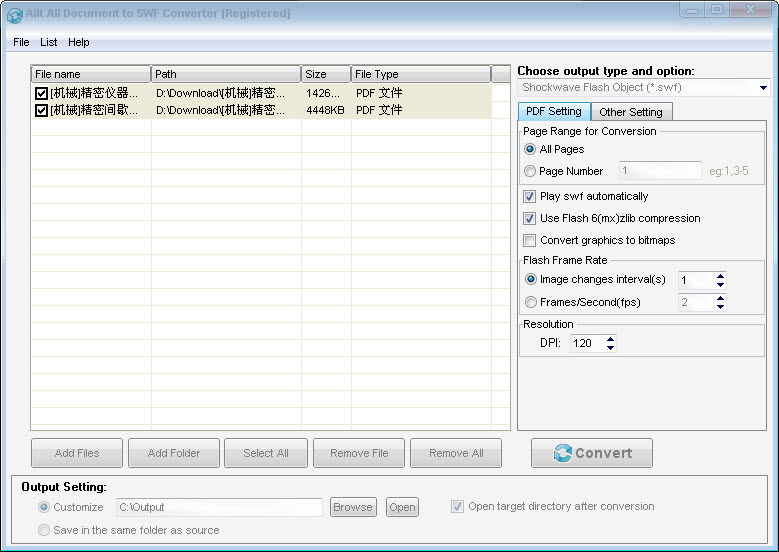
Task: Click the Add Files button
Action: point(77,453)
